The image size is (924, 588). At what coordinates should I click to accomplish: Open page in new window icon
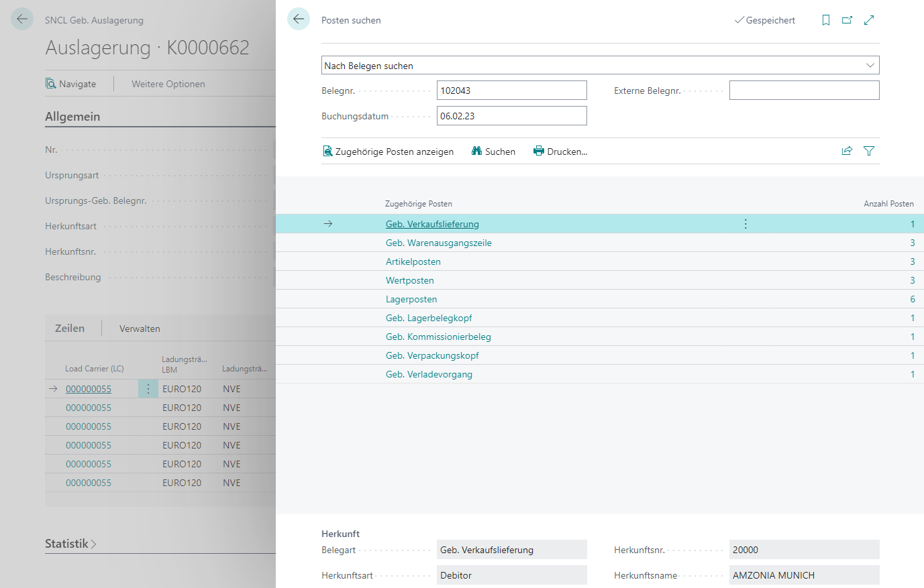tap(847, 20)
